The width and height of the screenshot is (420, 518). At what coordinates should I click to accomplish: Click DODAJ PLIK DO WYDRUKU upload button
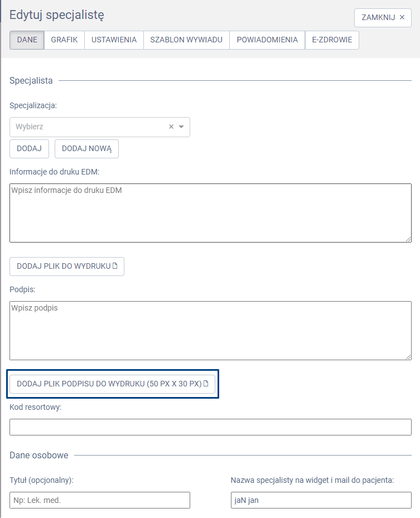point(67,267)
